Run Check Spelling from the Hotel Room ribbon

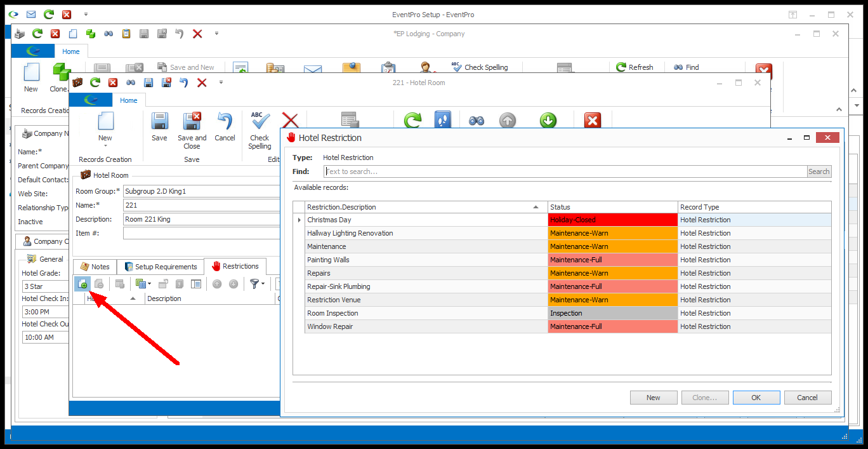pyautogui.click(x=260, y=131)
